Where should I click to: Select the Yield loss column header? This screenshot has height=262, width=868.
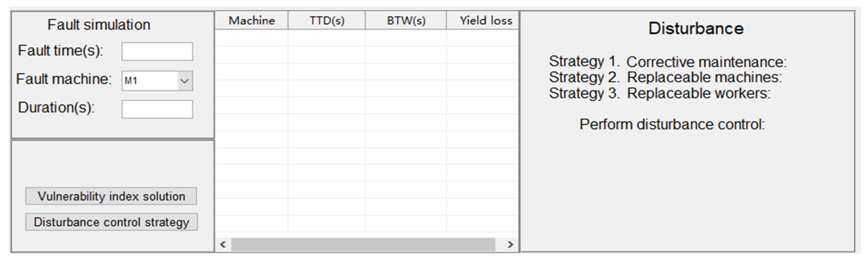tap(485, 21)
